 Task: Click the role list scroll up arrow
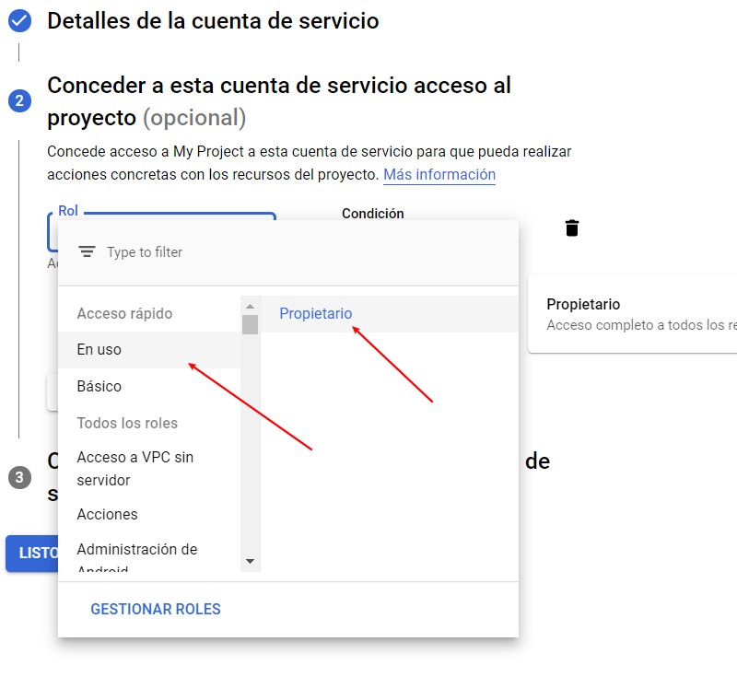[250, 305]
